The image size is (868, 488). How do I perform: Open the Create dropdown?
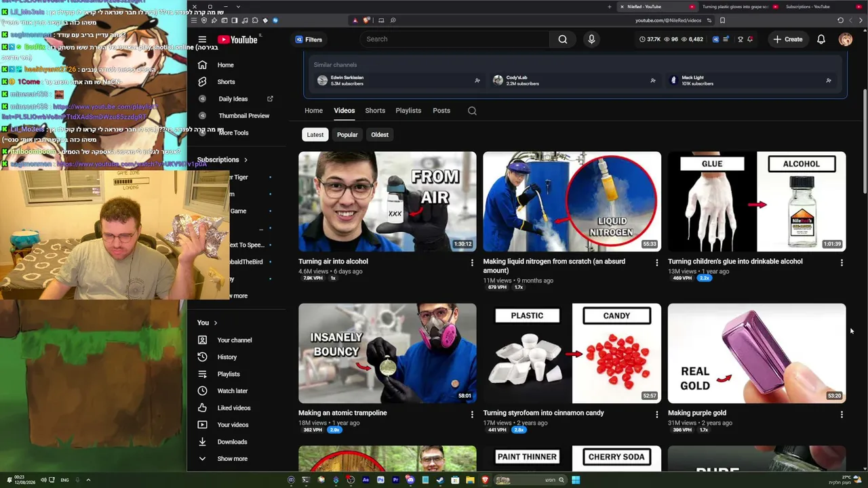pos(788,39)
